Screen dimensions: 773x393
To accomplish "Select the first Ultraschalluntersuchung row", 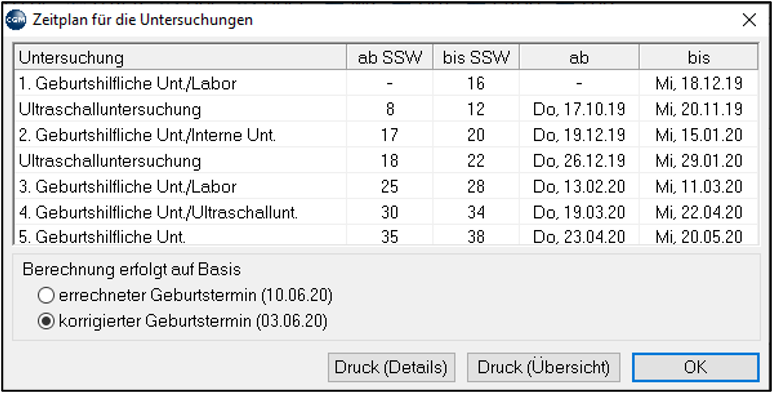I will tap(386, 109).
